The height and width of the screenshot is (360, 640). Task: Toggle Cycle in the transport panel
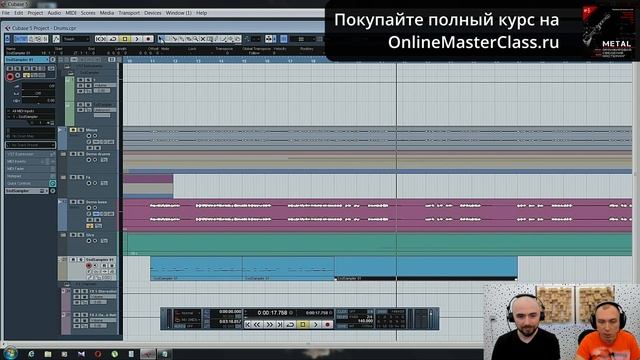point(290,324)
